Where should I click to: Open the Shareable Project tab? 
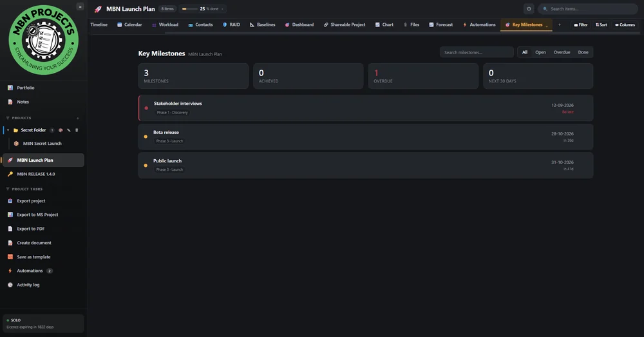pyautogui.click(x=344, y=24)
